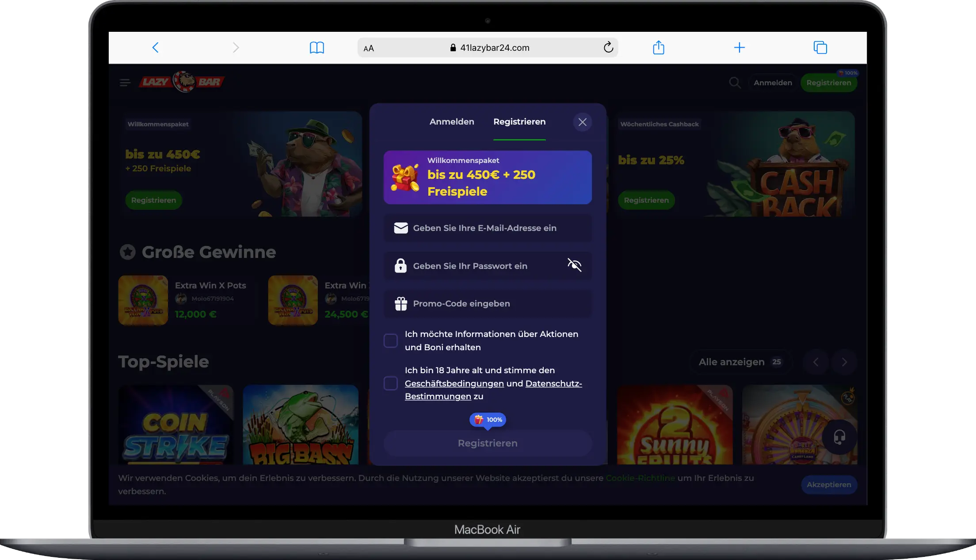Click the envelope icon in email field
Image resolution: width=976 pixels, height=560 pixels.
pyautogui.click(x=401, y=228)
